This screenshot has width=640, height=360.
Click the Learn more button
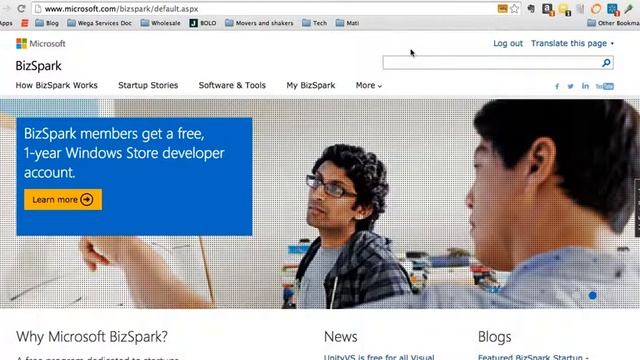tap(63, 200)
